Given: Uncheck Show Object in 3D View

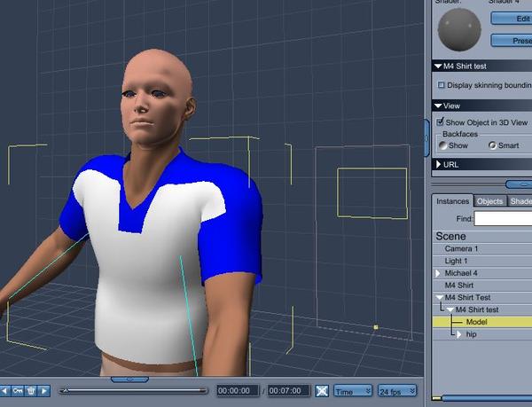Looking at the screenshot, I should (x=441, y=121).
